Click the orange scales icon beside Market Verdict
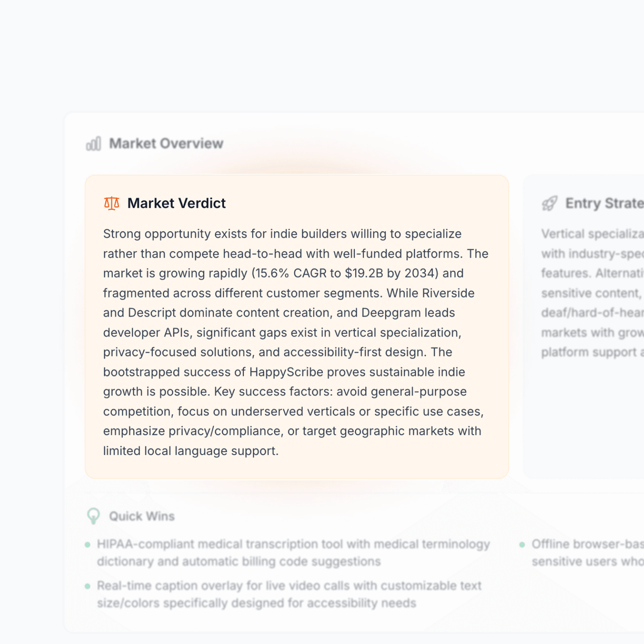Image resolution: width=644 pixels, height=644 pixels. click(x=111, y=203)
